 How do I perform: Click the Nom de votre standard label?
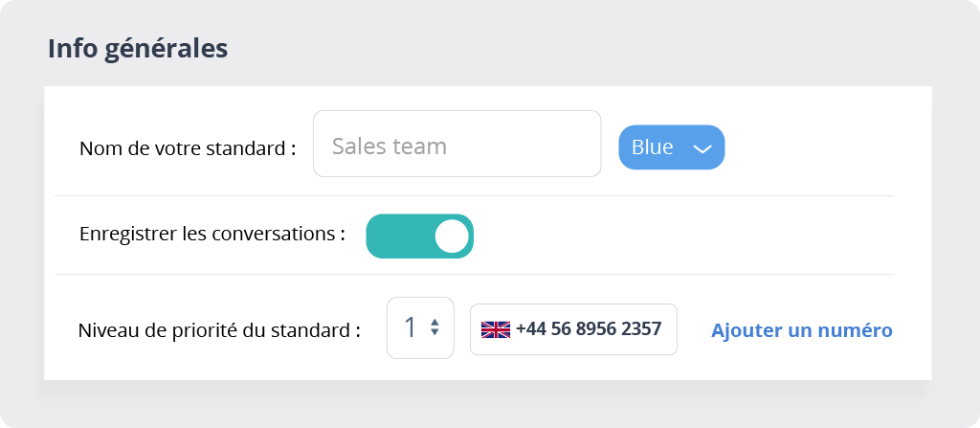188,149
